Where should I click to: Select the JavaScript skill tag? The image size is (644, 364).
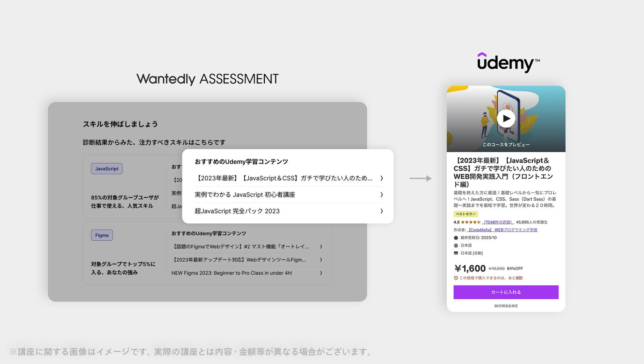[x=106, y=169]
